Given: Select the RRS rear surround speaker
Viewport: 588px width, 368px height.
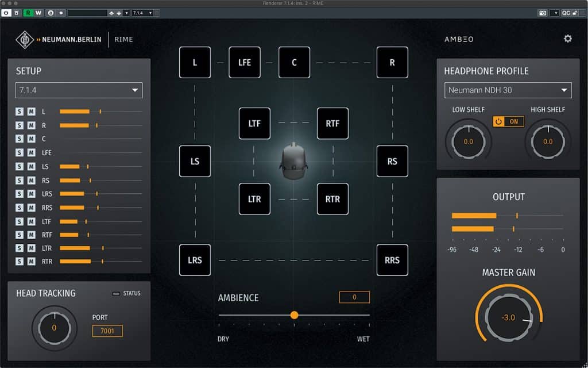Looking at the screenshot, I should click(x=392, y=260).
